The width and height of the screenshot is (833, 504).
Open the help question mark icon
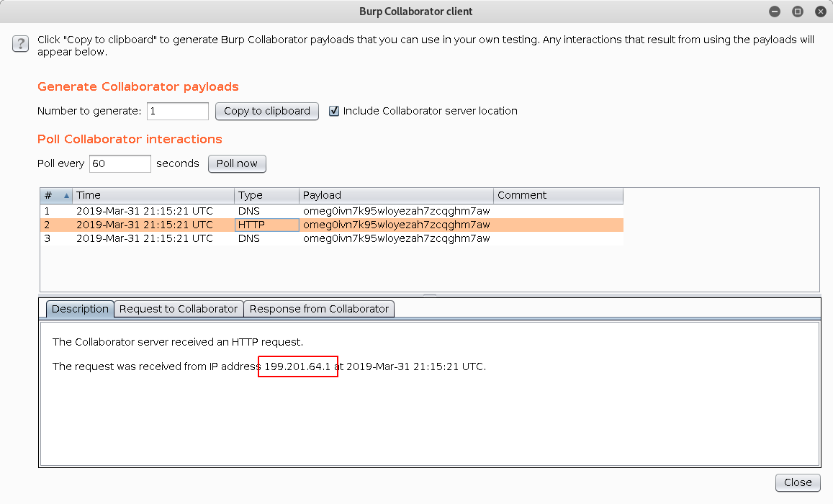(x=20, y=43)
